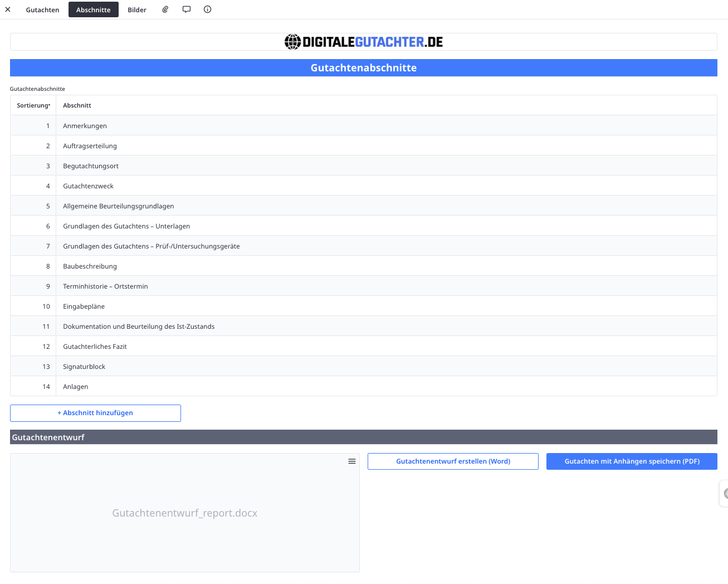
Task: Save report as PDF with attachments
Action: click(x=632, y=461)
